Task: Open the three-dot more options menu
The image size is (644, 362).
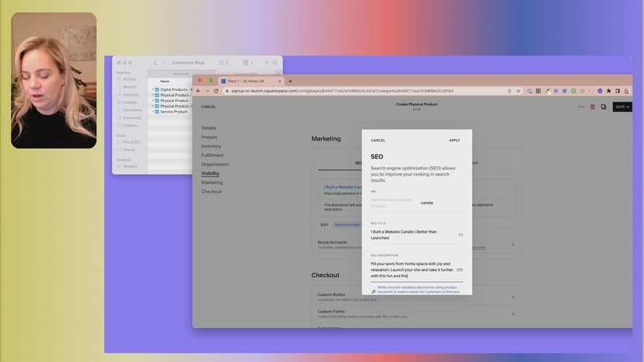Action: tap(581, 106)
